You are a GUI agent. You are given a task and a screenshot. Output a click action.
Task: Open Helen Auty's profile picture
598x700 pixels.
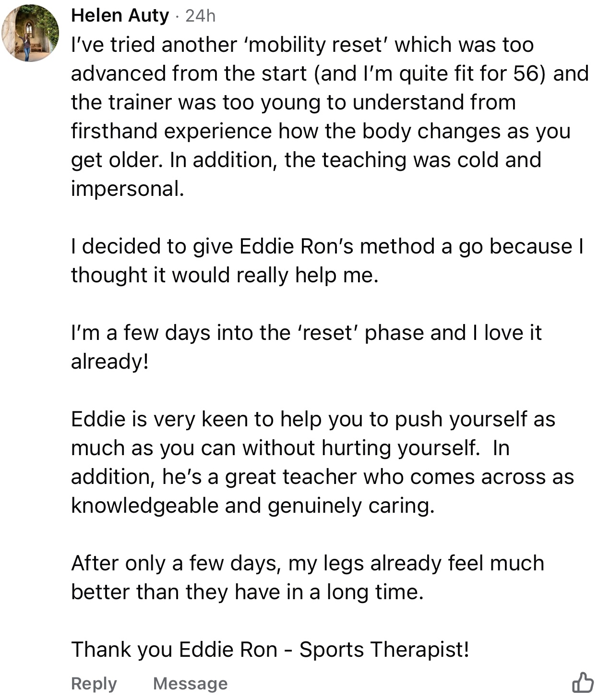click(30, 33)
